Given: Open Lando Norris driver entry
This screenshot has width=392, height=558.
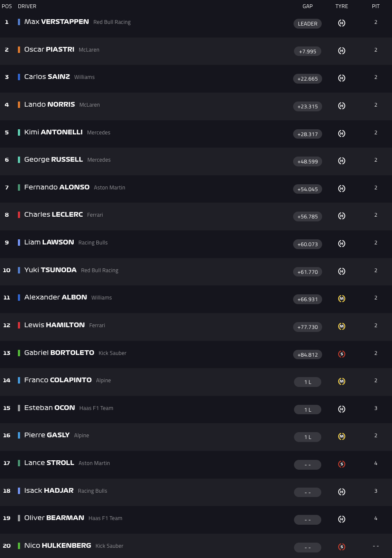Looking at the screenshot, I should [49, 105].
